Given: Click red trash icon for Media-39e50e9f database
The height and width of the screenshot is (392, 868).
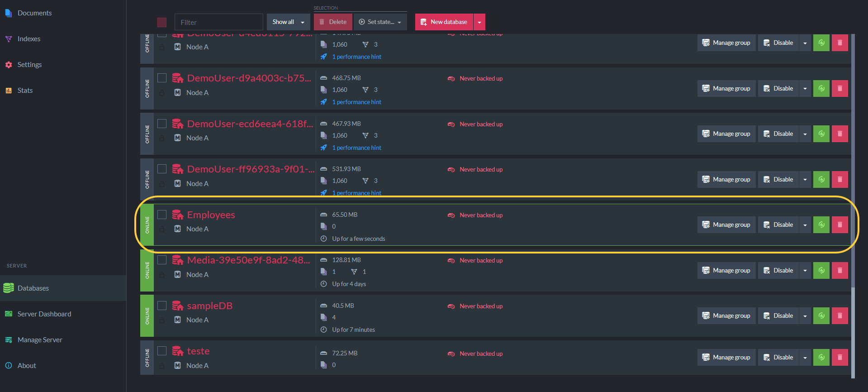Looking at the screenshot, I should coord(840,271).
